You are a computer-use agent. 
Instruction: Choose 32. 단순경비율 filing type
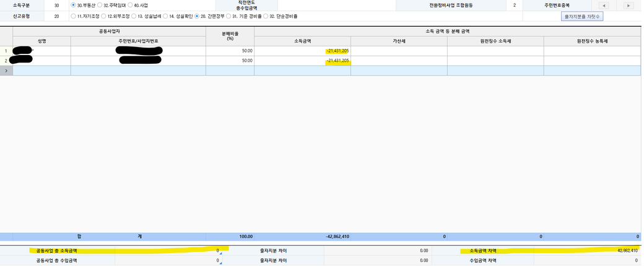coord(266,16)
